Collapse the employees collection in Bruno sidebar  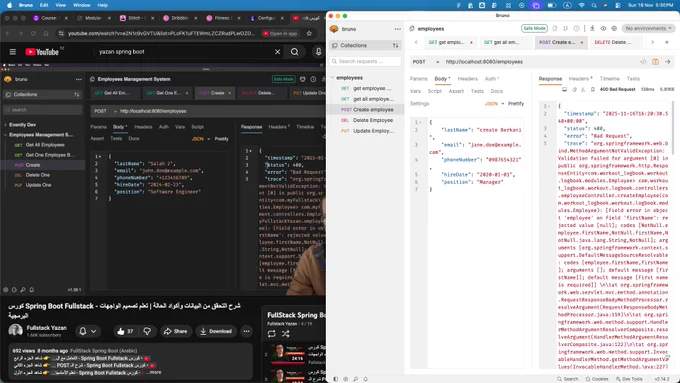[x=333, y=78]
